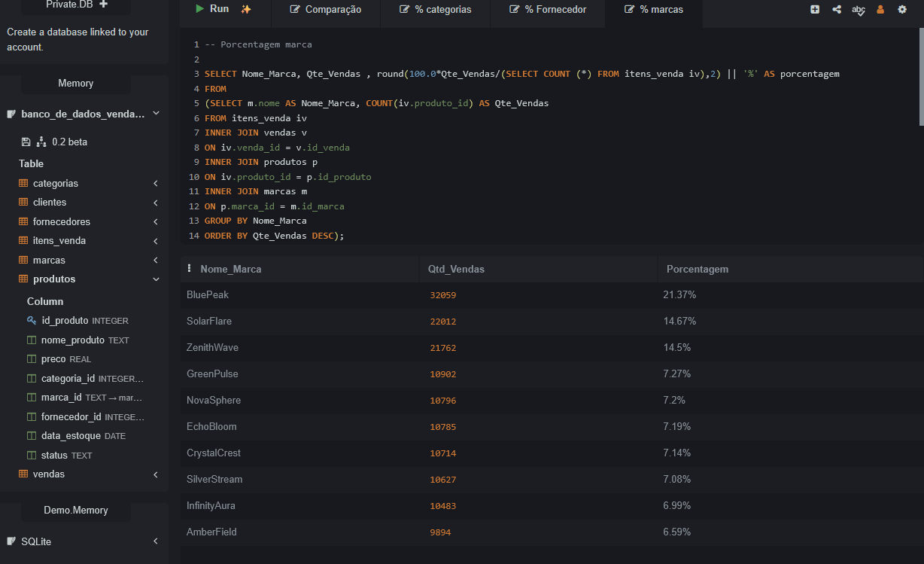
Task: Click the magic wand icon beside Run
Action: [x=245, y=9]
